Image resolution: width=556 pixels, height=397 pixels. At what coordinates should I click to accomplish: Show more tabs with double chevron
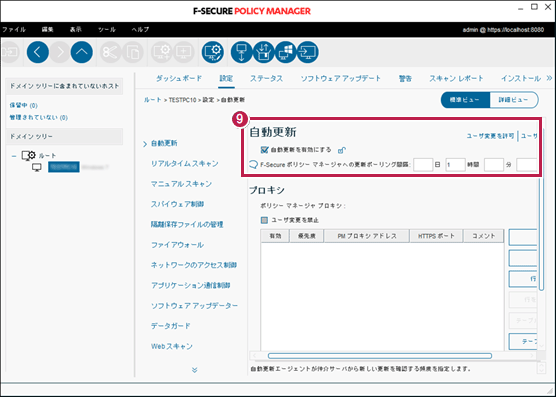pyautogui.click(x=549, y=78)
